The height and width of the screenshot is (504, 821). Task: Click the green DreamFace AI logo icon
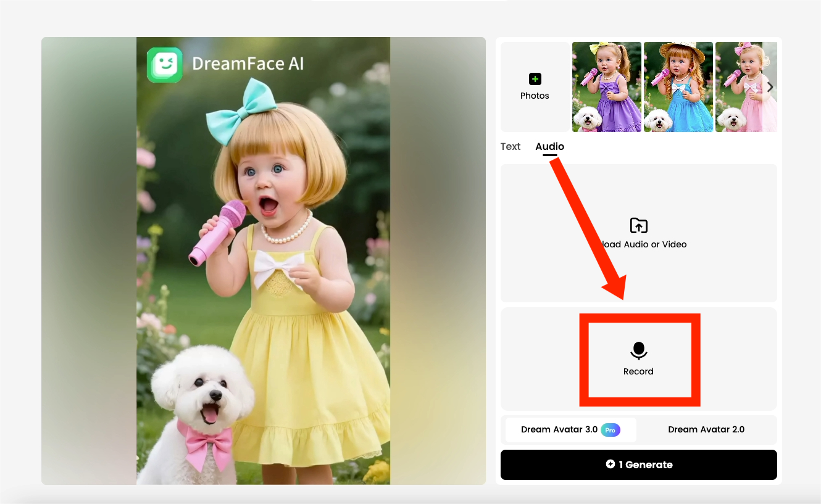coord(164,65)
